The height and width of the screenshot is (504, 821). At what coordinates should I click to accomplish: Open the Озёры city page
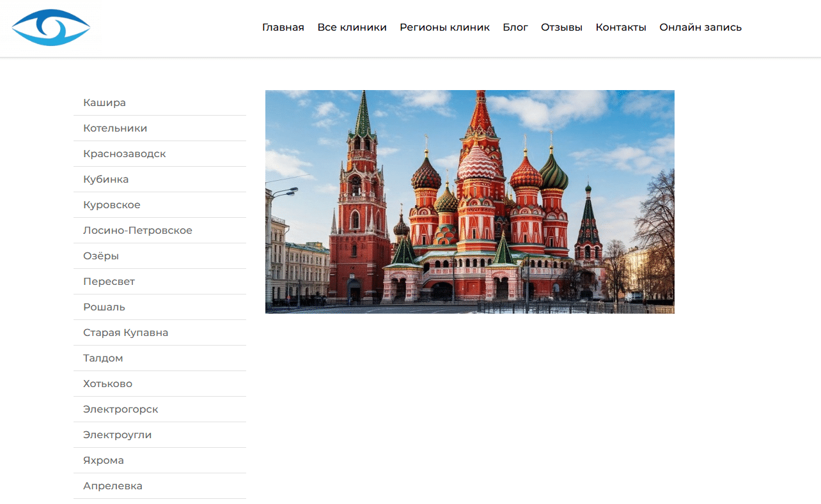coord(101,256)
